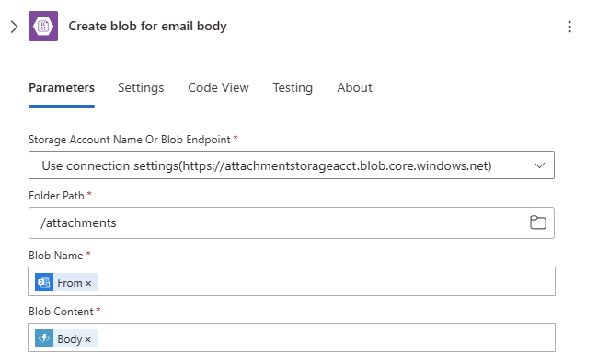Screen dimensions: 598x364
Task: Expand the Storage Account dropdown arrow
Action: pyautogui.click(x=539, y=165)
